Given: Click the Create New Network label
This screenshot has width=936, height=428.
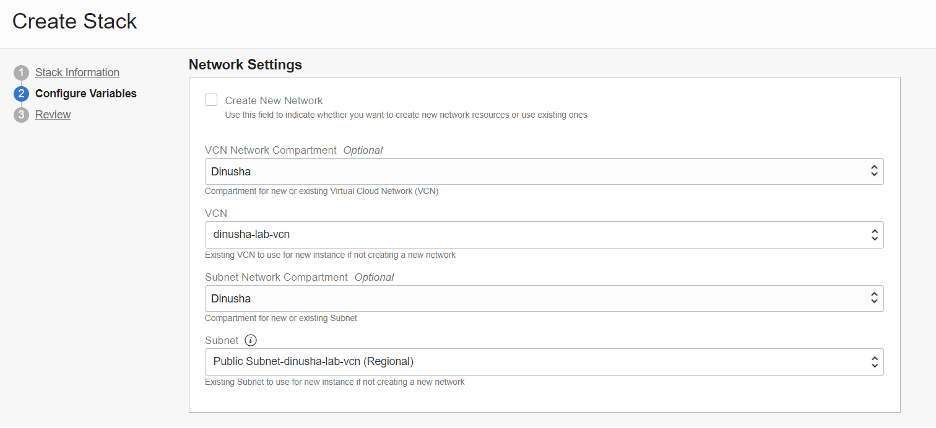Looking at the screenshot, I should click(x=274, y=100).
